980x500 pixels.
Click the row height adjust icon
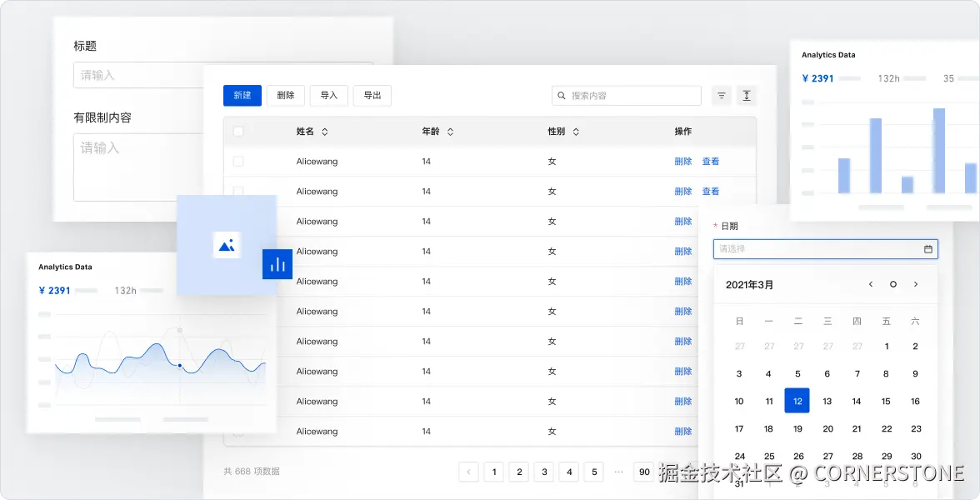click(747, 96)
